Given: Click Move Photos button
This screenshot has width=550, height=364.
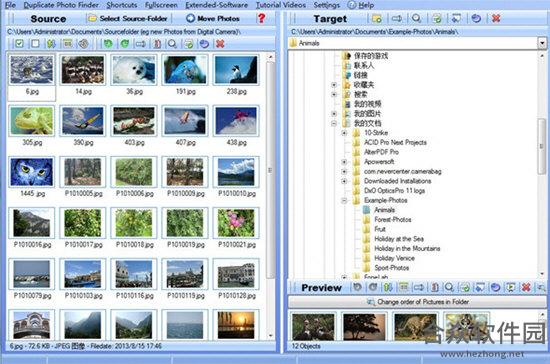Looking at the screenshot, I should [213, 18].
